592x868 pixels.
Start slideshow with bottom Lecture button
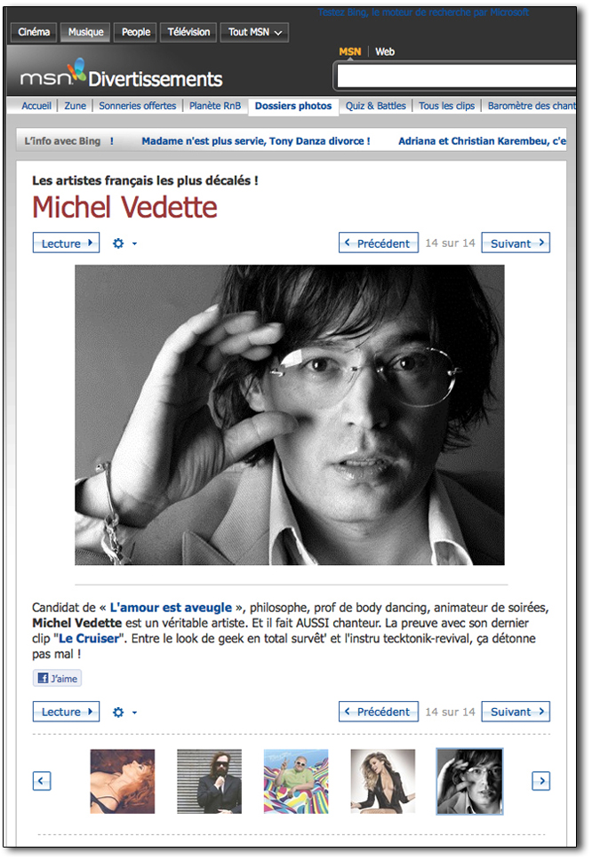(66, 712)
